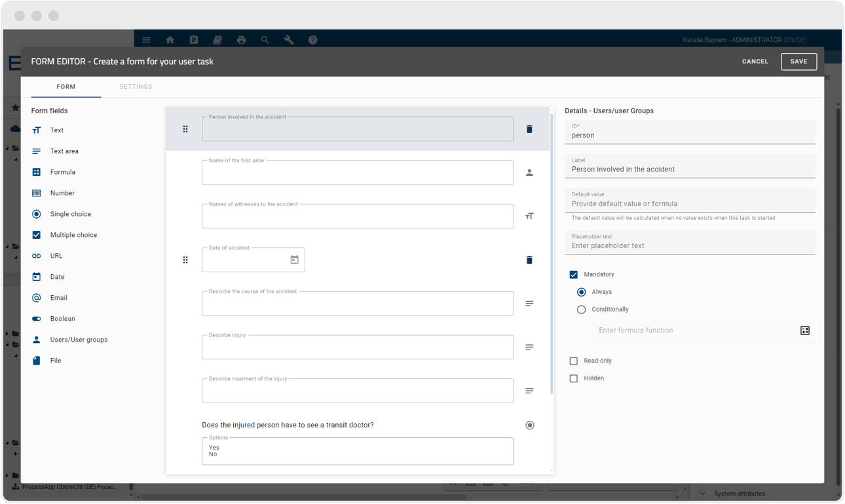Select Always mandatory option
The width and height of the screenshot is (845, 504).
(582, 292)
